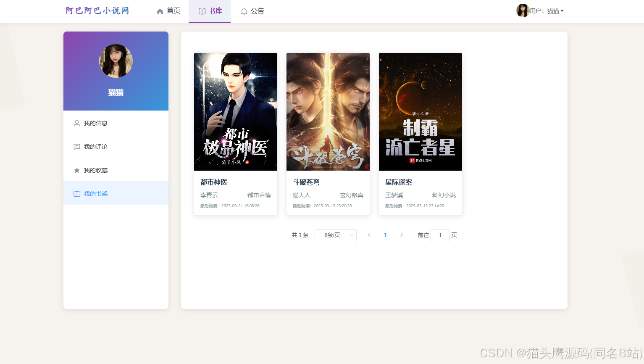Click the person icon beside 我的信息
The image size is (644, 364).
77,123
